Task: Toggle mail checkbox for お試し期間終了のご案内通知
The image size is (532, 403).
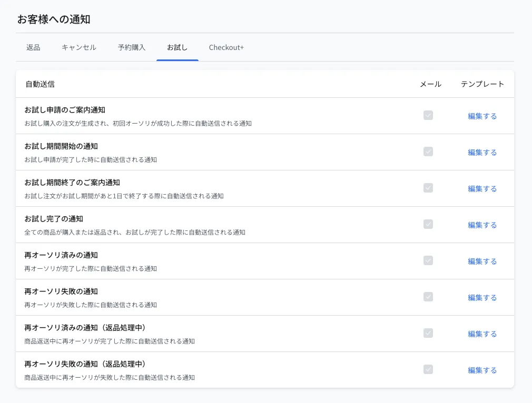Action: point(428,188)
